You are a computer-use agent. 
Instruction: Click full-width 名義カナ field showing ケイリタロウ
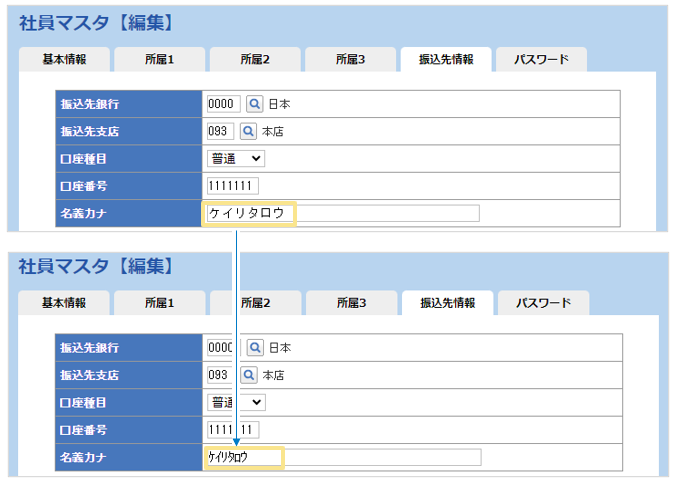click(342, 213)
